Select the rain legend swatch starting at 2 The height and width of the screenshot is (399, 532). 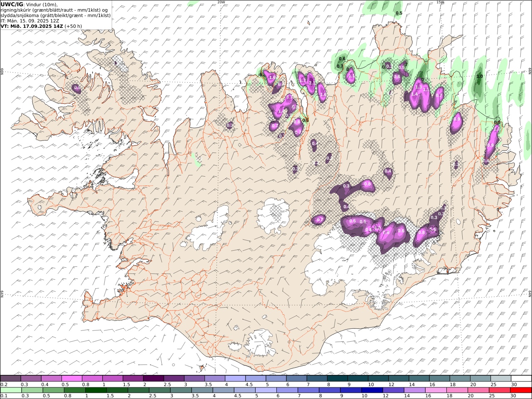pos(138,390)
